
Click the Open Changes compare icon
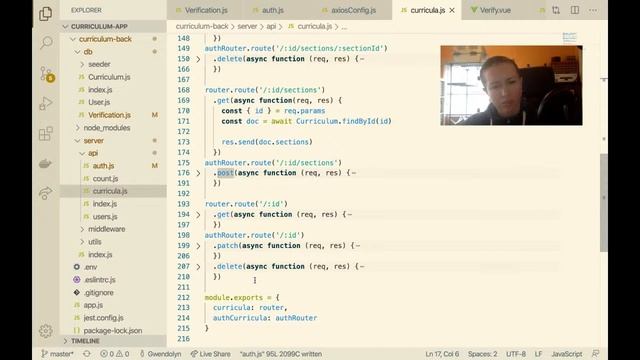[556, 10]
